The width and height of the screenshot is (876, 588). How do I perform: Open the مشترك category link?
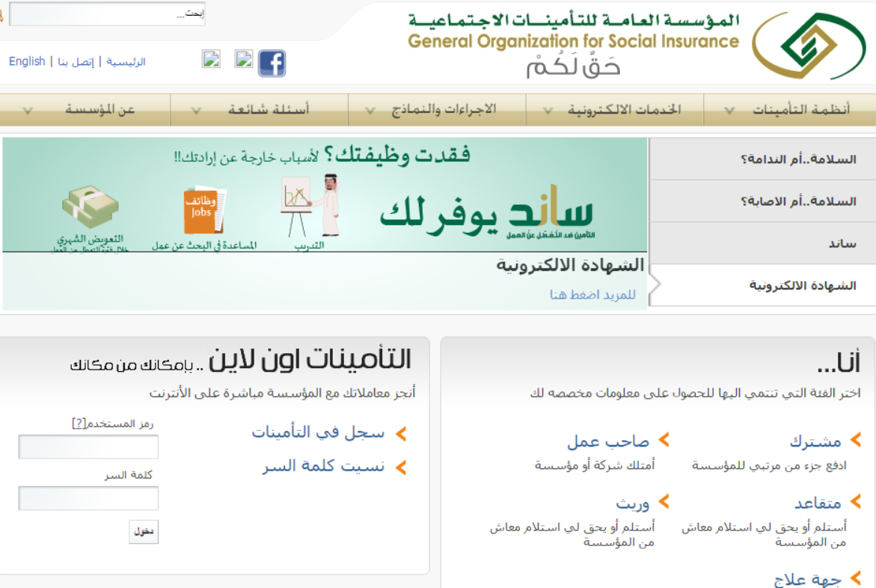[815, 441]
